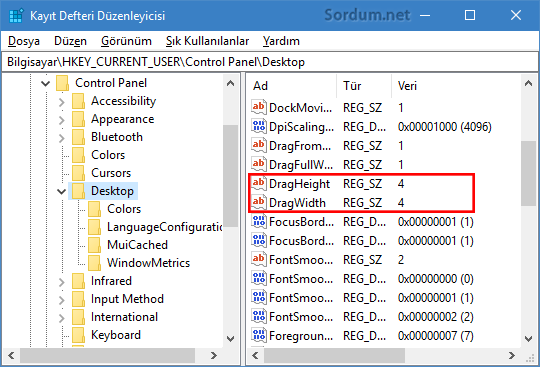Select the LanguageConfiguration folder icon

[x=94, y=227]
